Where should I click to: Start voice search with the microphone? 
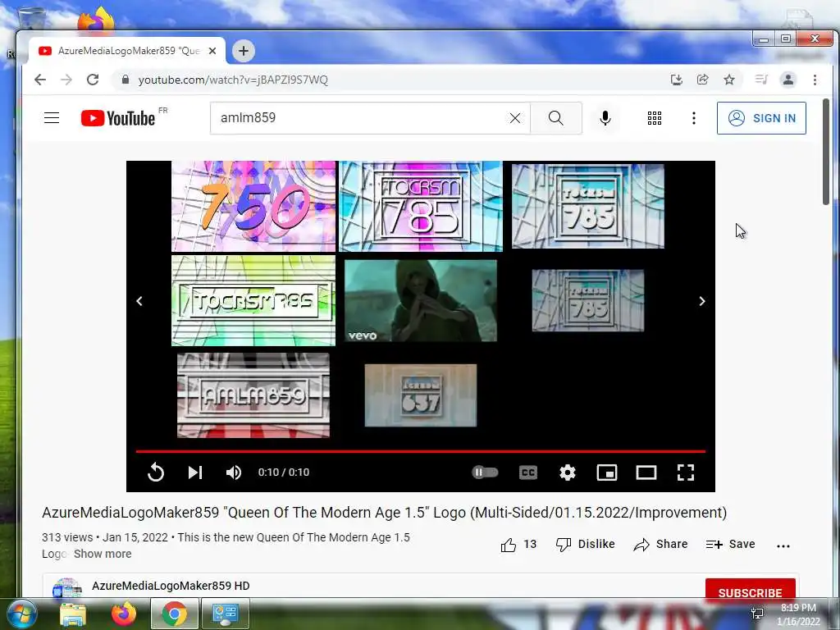[605, 118]
